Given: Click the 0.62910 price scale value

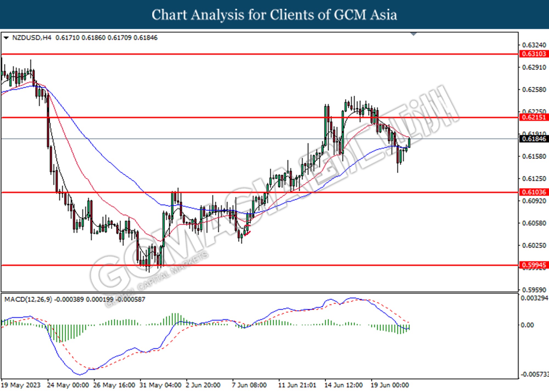Looking at the screenshot, I should pos(534,67).
